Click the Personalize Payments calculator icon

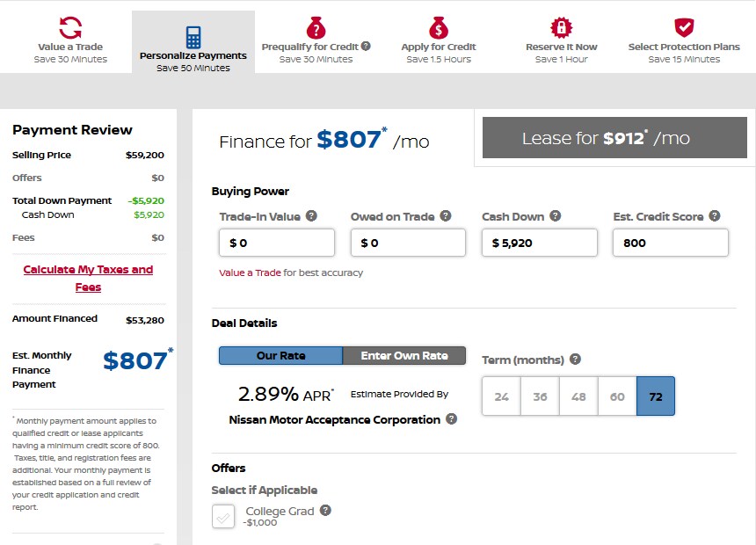[193, 38]
